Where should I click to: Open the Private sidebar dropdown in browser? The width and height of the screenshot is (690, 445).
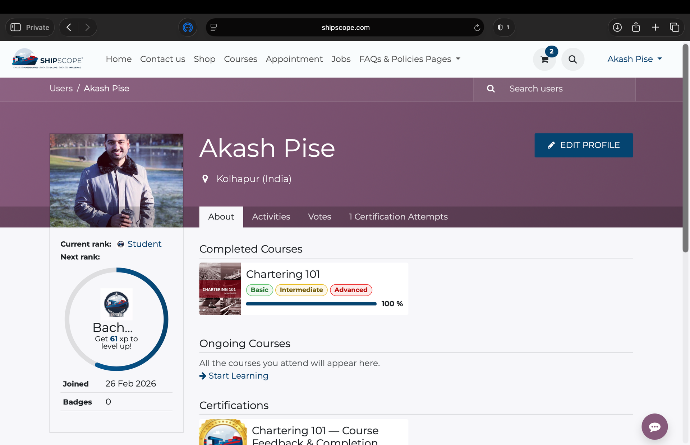pyautogui.click(x=32, y=27)
